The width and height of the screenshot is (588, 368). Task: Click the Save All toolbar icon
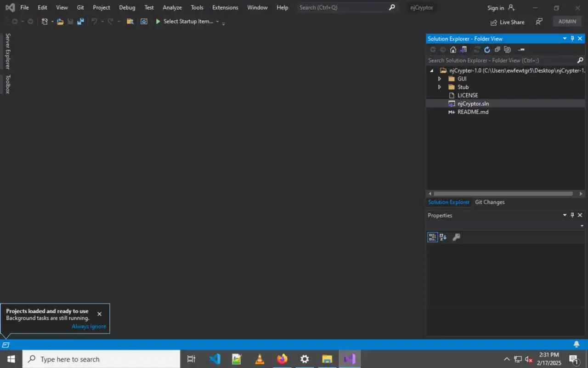(x=80, y=22)
